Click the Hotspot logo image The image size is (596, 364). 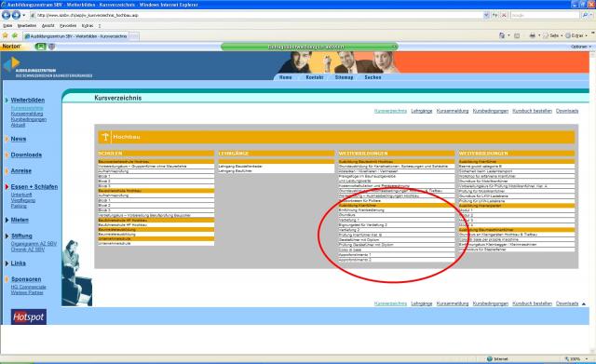tap(29, 317)
